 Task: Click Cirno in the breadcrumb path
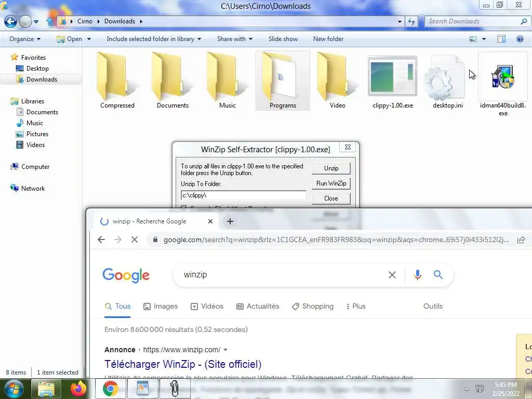click(x=85, y=21)
